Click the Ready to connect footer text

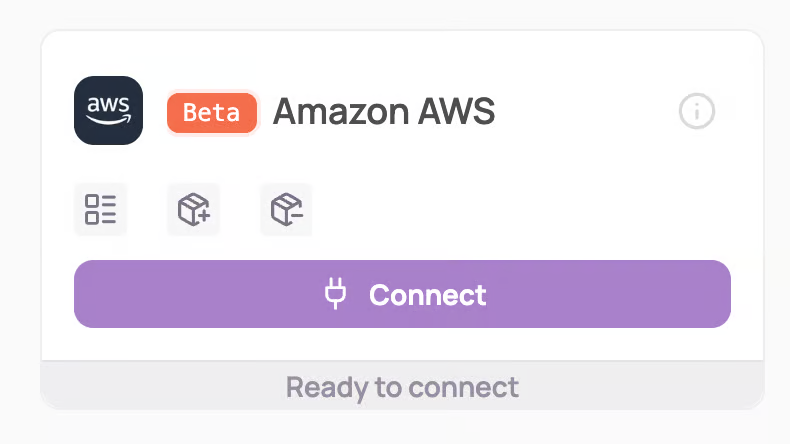coord(402,387)
